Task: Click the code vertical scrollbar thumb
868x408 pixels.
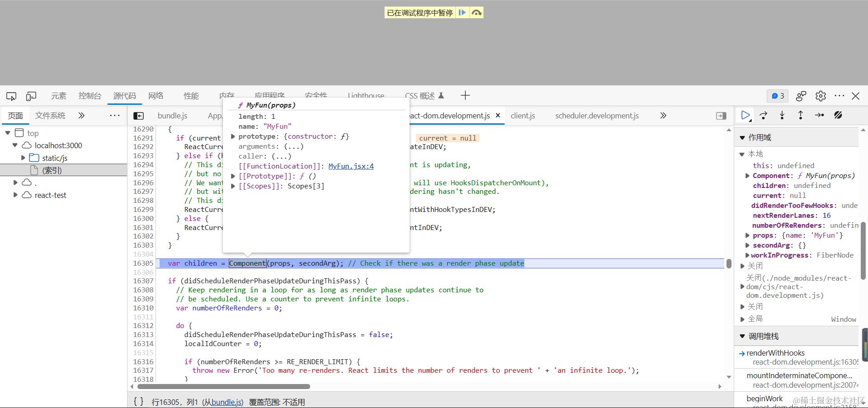Action: 729,263
